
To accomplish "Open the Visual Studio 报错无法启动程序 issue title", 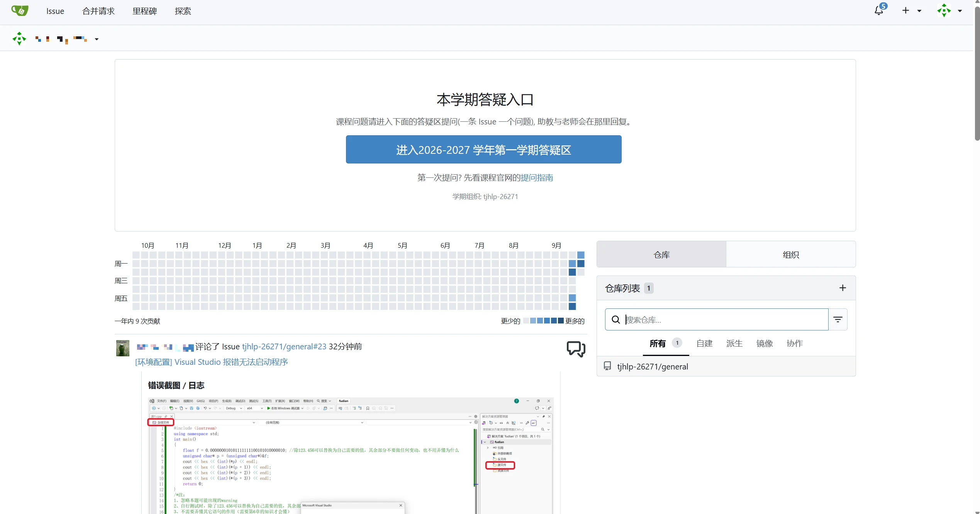I will pyautogui.click(x=212, y=362).
